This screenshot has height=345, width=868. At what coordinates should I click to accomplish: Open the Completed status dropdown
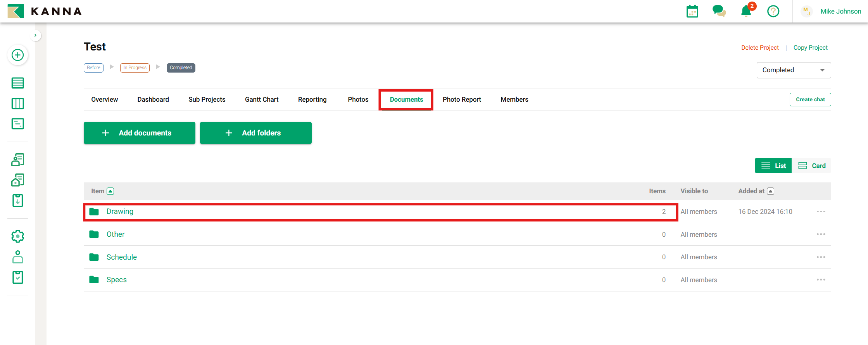[793, 70]
